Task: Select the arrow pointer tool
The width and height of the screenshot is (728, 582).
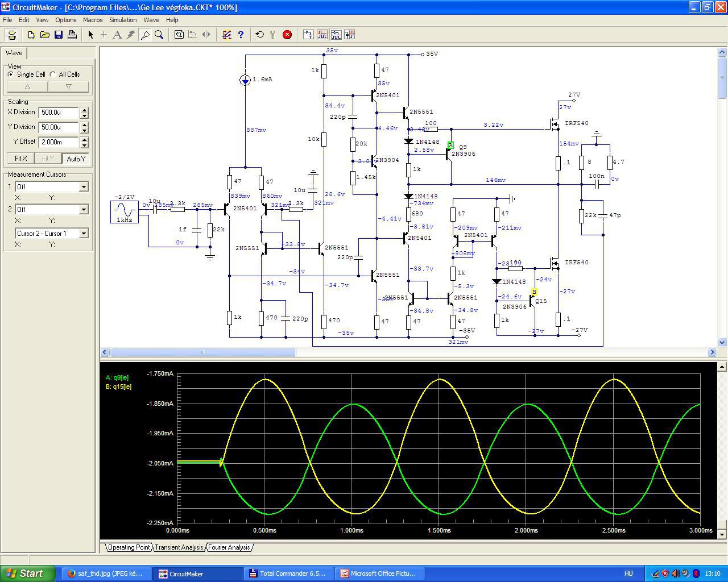Action: pos(90,35)
